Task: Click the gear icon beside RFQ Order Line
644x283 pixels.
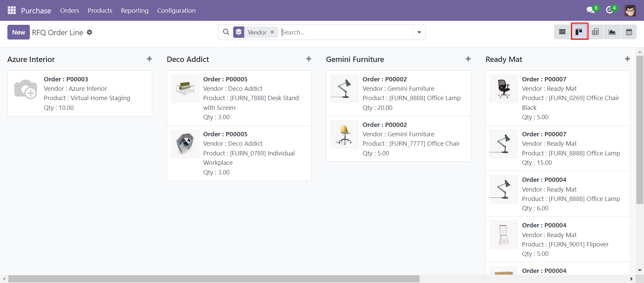Action: (90, 32)
